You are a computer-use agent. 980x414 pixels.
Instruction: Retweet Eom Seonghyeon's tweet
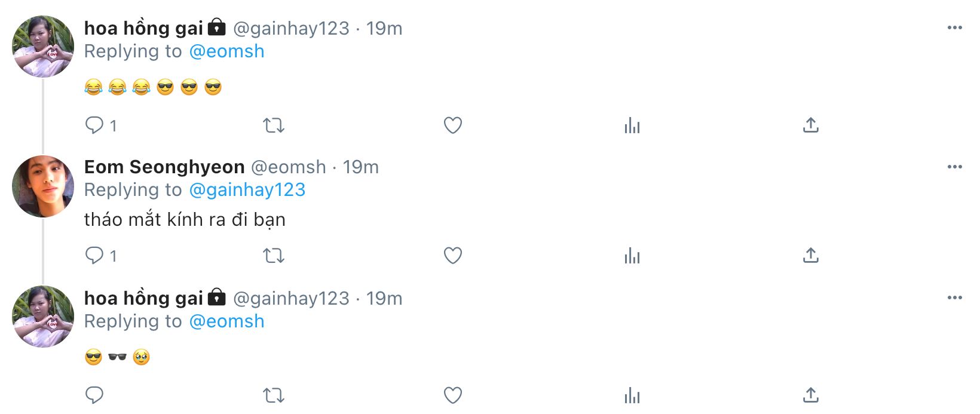(x=274, y=256)
